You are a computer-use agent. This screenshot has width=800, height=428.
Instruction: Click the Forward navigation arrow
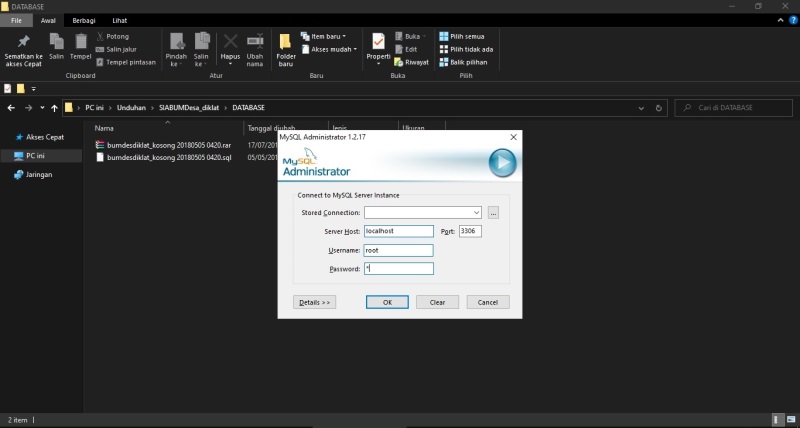(29, 108)
